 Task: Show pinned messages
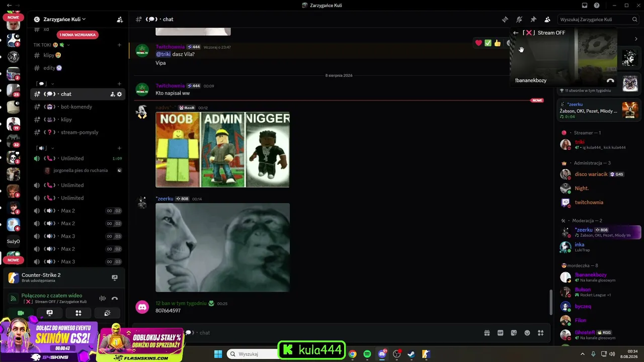(533, 19)
